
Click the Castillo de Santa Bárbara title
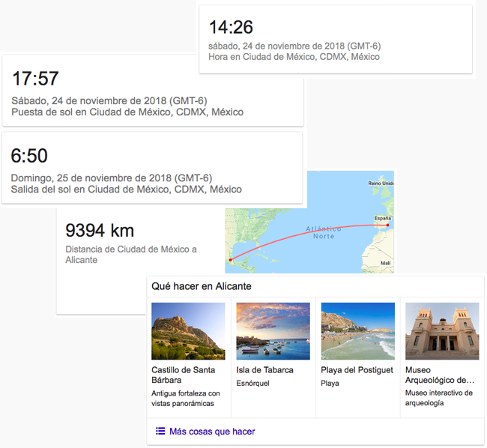(x=183, y=375)
